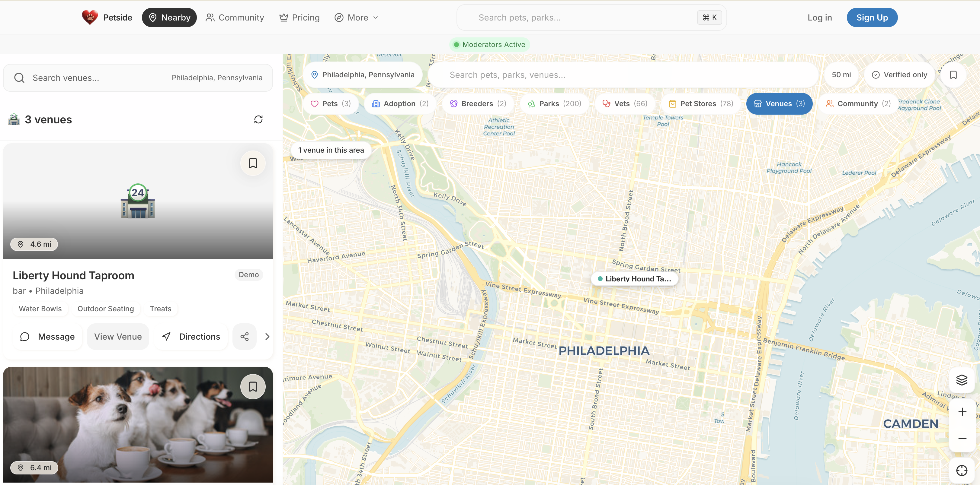The image size is (980, 485).
Task: Select the Water Bowls tag
Action: click(40, 309)
